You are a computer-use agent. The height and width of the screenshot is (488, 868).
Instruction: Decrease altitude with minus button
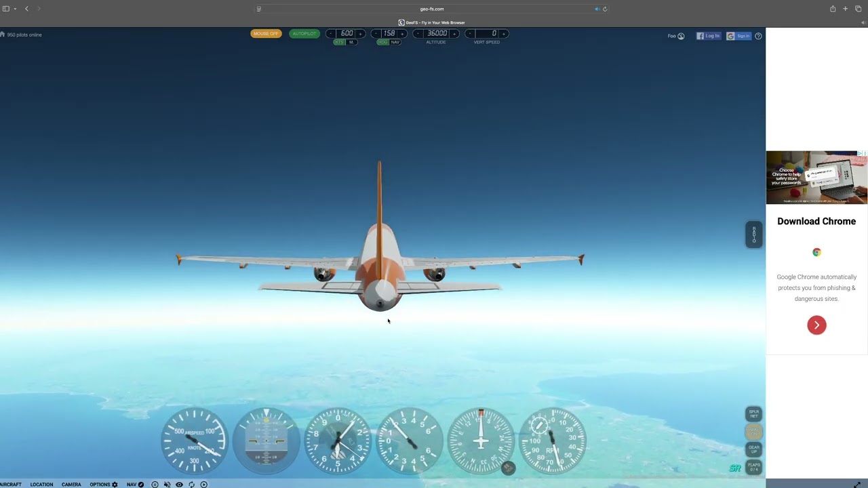click(x=417, y=33)
